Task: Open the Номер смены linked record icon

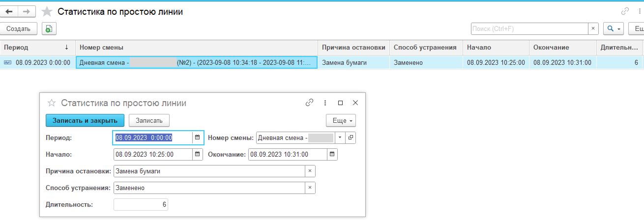Action: click(351, 138)
